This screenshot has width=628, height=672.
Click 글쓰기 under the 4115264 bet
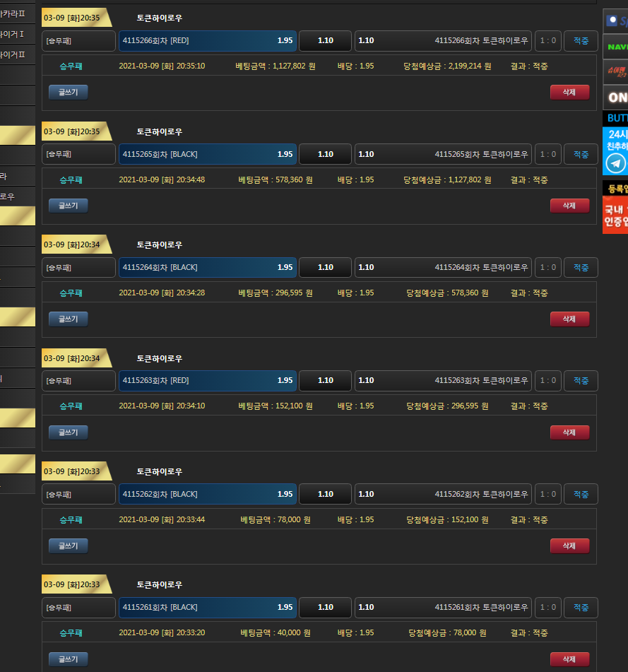69,319
